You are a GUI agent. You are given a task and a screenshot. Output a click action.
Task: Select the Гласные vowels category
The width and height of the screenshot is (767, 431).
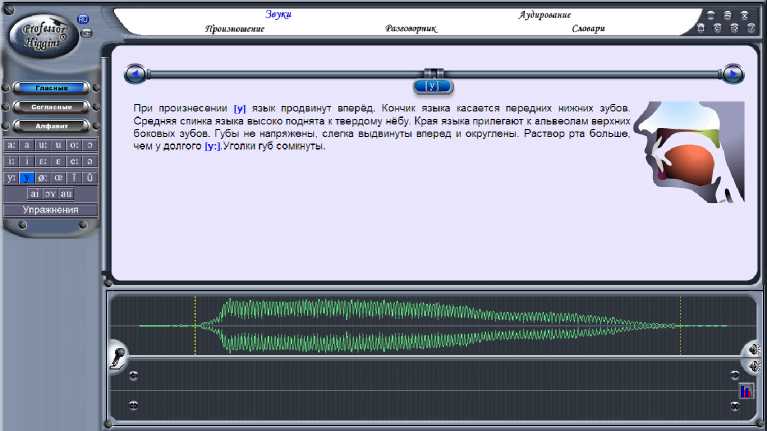[50, 88]
